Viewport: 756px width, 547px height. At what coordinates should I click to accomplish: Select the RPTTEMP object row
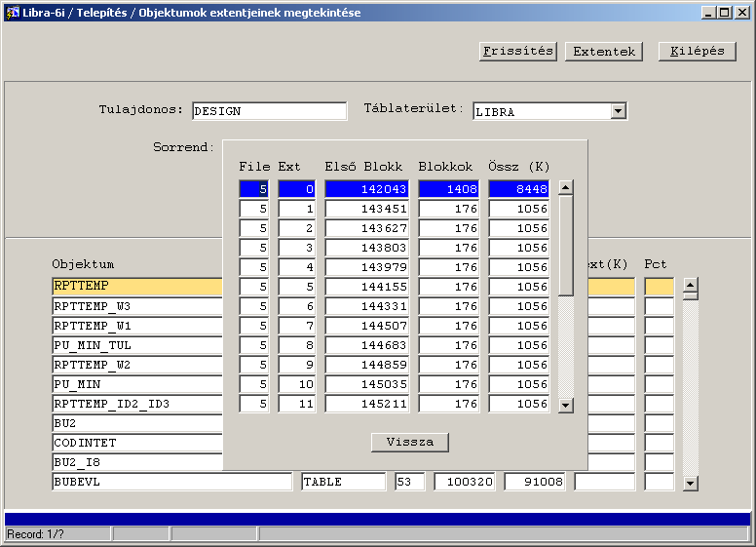coord(137,286)
